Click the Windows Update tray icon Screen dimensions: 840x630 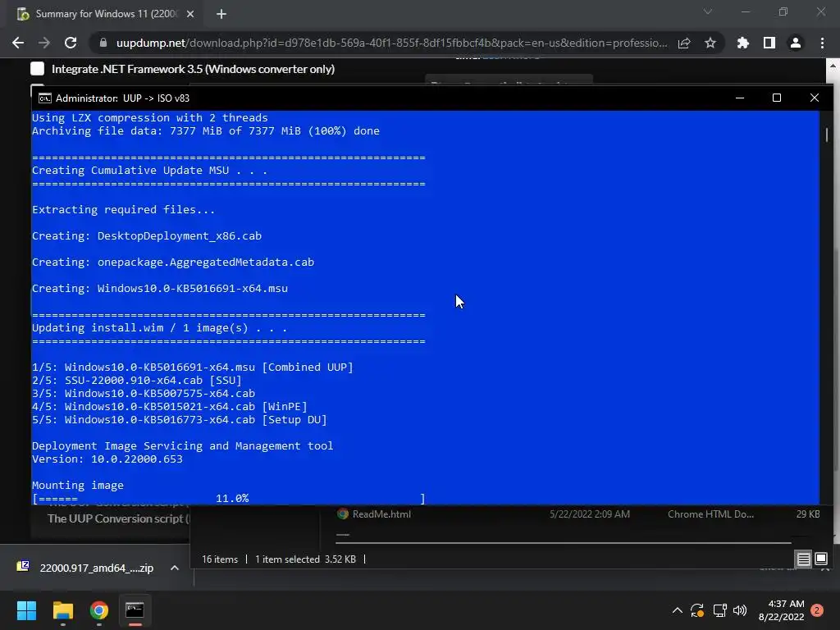tap(697, 610)
